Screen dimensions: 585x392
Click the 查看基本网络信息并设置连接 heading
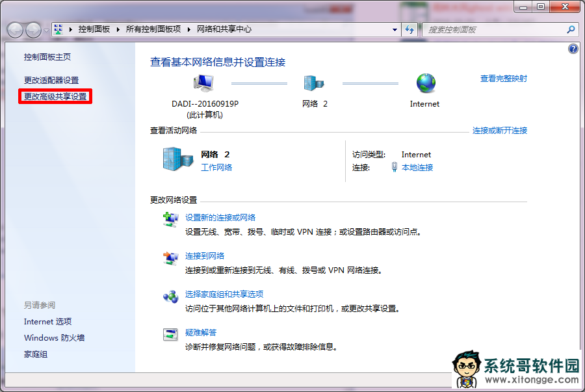(218, 62)
